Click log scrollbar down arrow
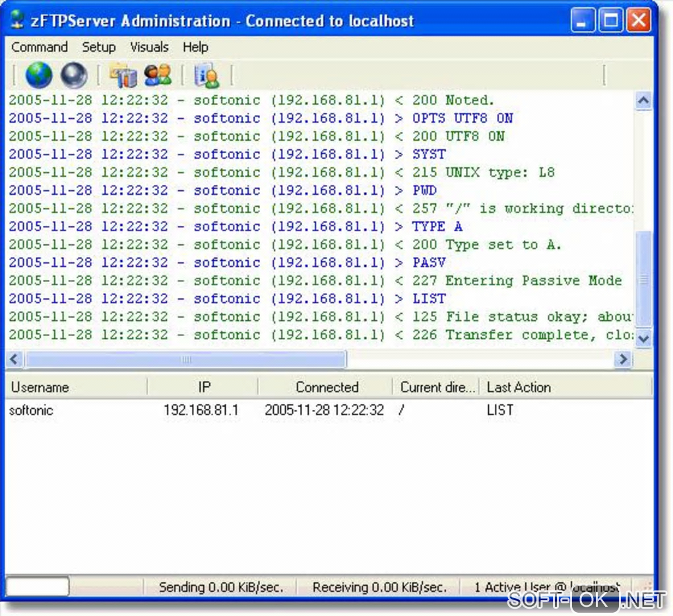This screenshot has width=673, height=616. pos(643,339)
